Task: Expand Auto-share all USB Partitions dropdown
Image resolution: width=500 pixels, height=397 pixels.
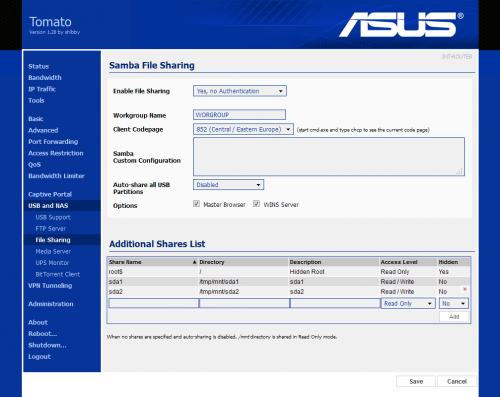Action: (228, 185)
